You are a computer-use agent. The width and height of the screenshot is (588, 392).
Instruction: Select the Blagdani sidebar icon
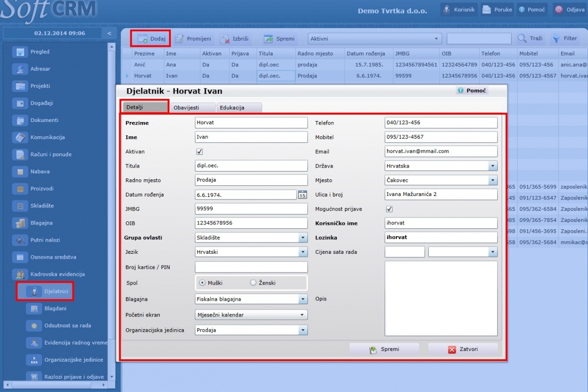[34, 309]
